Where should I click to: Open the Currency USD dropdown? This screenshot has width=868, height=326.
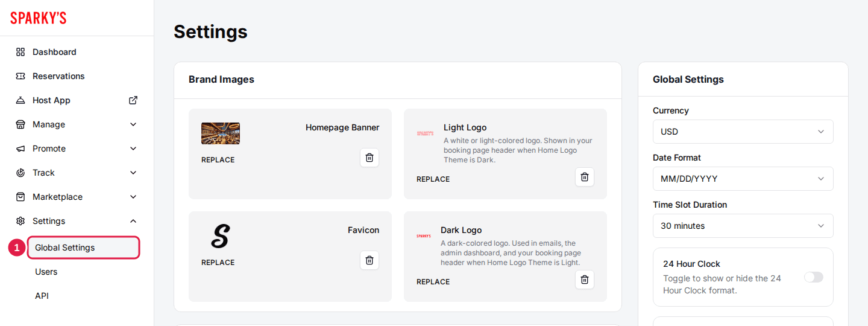743,132
